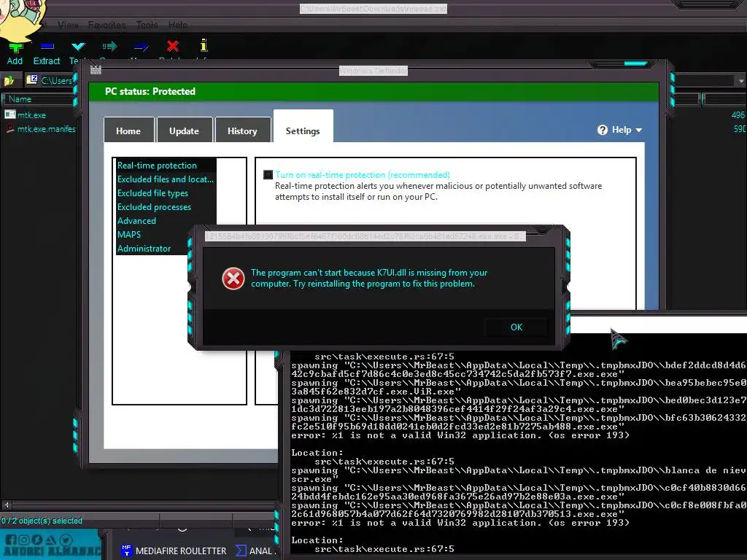The image size is (747, 560).
Task: Open the Help menu in 7-Zip
Action: pyautogui.click(x=178, y=25)
